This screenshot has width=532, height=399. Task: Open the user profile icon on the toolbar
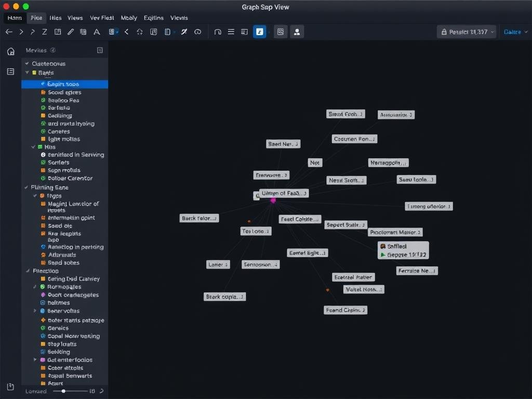click(297, 32)
